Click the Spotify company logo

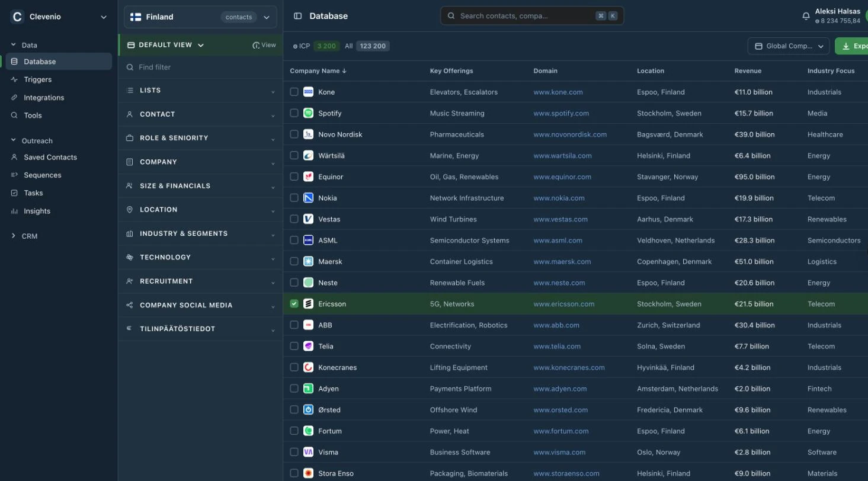click(308, 113)
